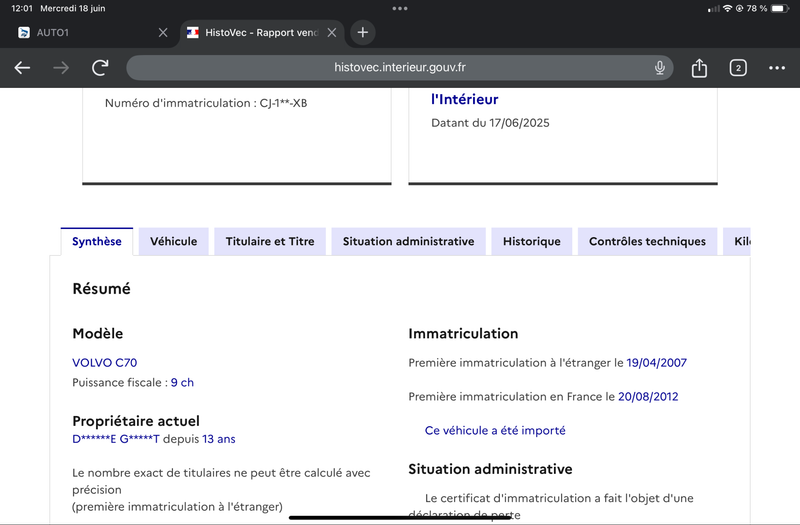Open a new tab with plus button
This screenshot has height=525, width=800.
(x=362, y=33)
